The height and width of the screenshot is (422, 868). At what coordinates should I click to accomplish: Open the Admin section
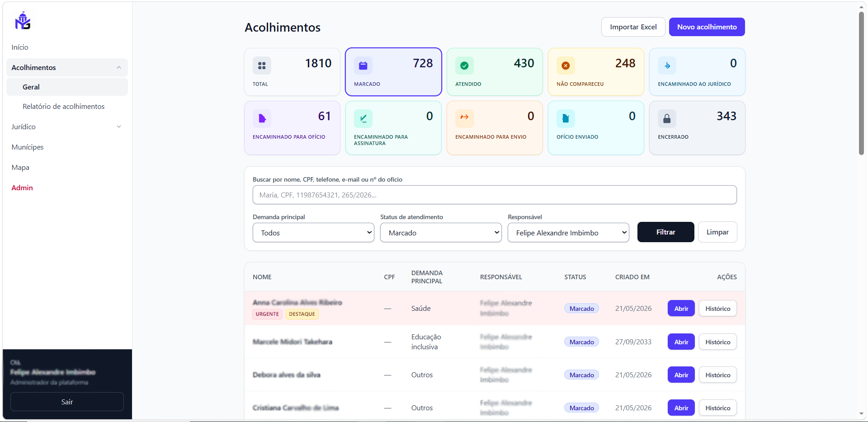click(x=22, y=188)
